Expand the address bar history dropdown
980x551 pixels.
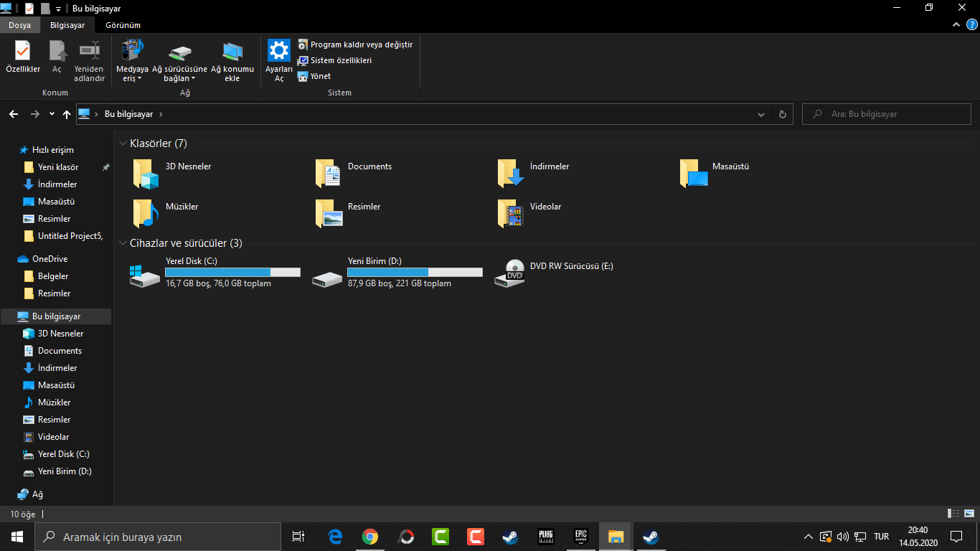[x=761, y=114]
